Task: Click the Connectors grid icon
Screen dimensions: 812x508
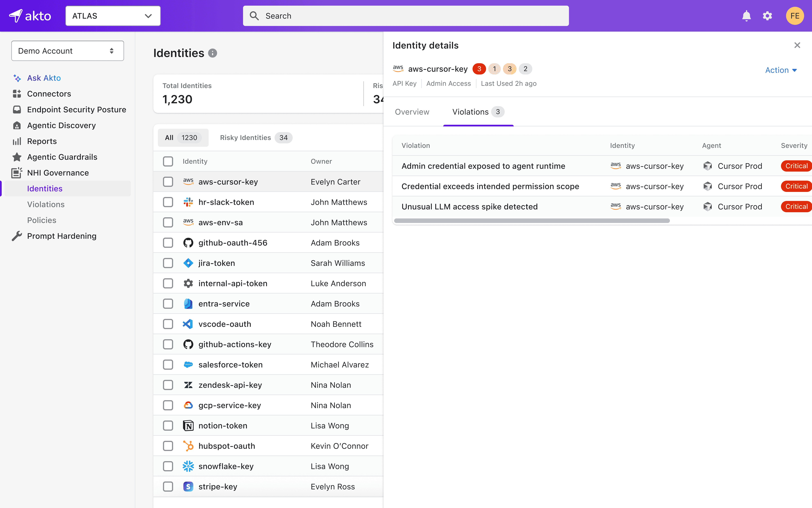Action: point(17,94)
